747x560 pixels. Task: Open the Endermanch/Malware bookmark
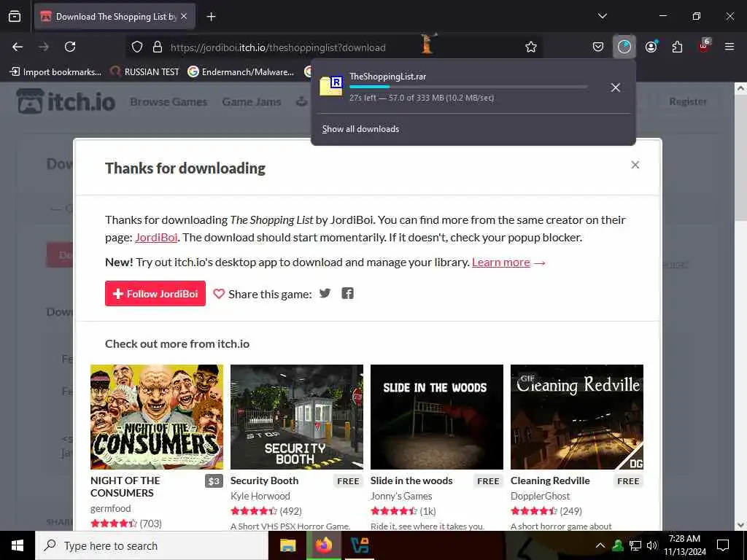[x=241, y=72]
